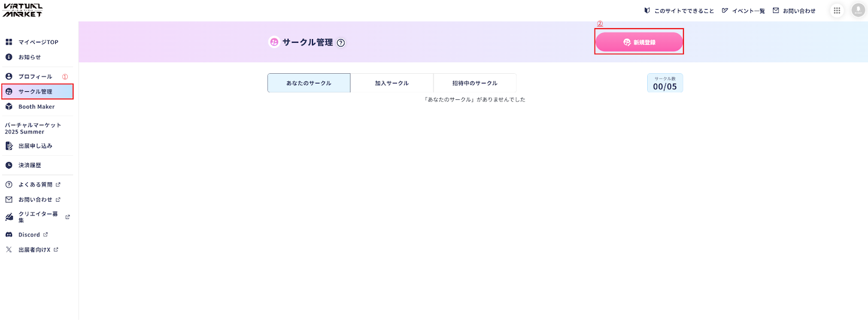Switch to the 加入サークル tab

click(392, 83)
